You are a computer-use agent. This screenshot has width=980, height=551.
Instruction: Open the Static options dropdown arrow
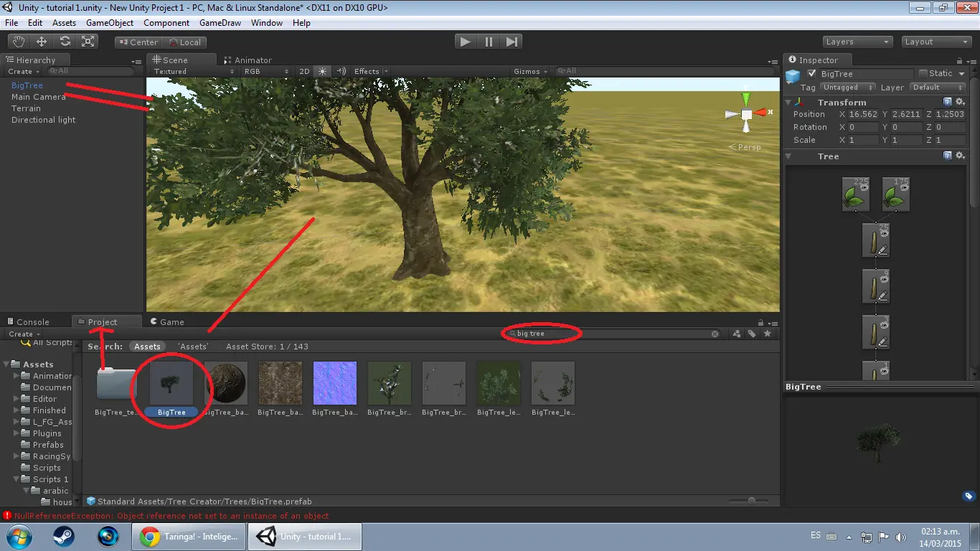click(962, 74)
